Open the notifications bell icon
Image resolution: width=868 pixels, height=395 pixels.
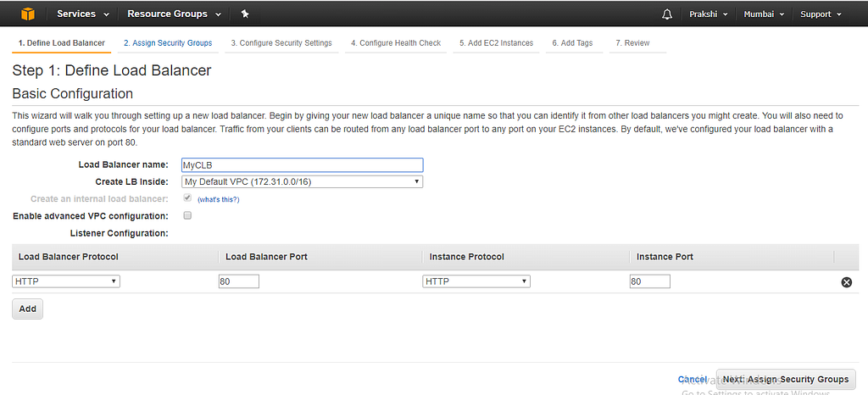tap(667, 14)
